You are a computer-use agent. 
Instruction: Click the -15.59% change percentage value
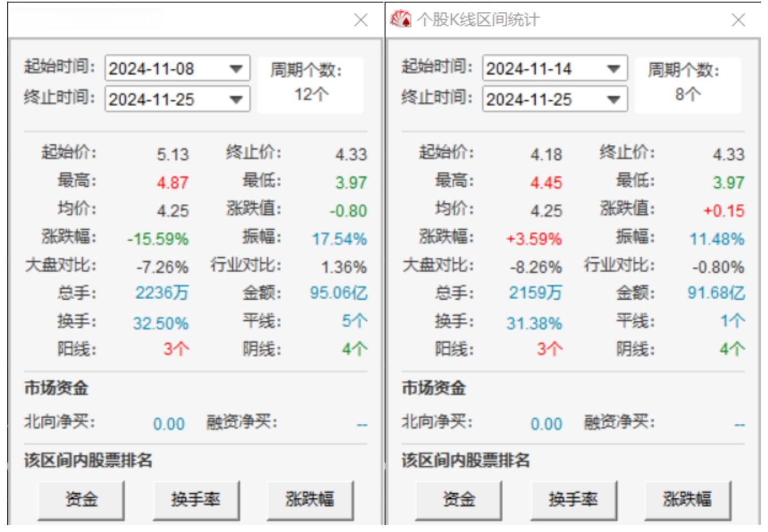tap(158, 239)
